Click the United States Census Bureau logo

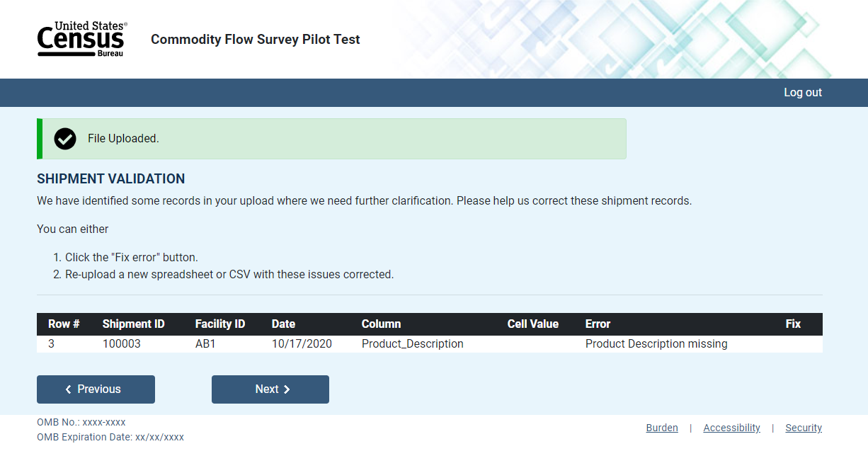point(82,39)
